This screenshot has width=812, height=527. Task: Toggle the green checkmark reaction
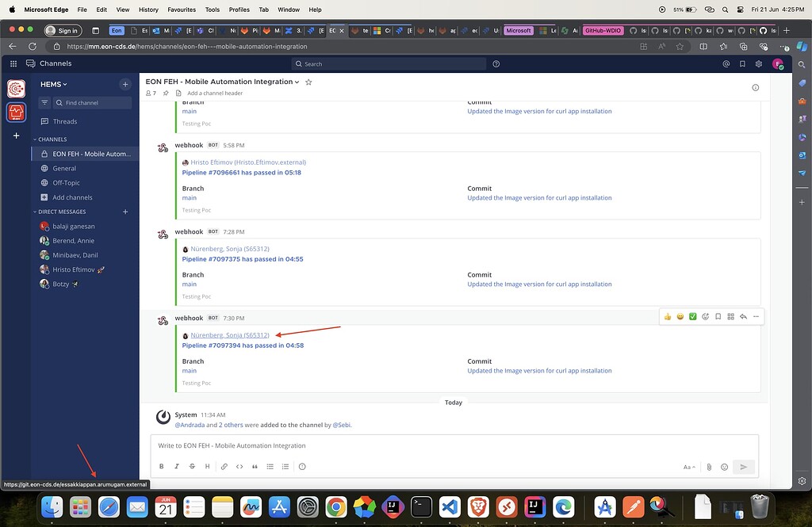click(x=692, y=316)
